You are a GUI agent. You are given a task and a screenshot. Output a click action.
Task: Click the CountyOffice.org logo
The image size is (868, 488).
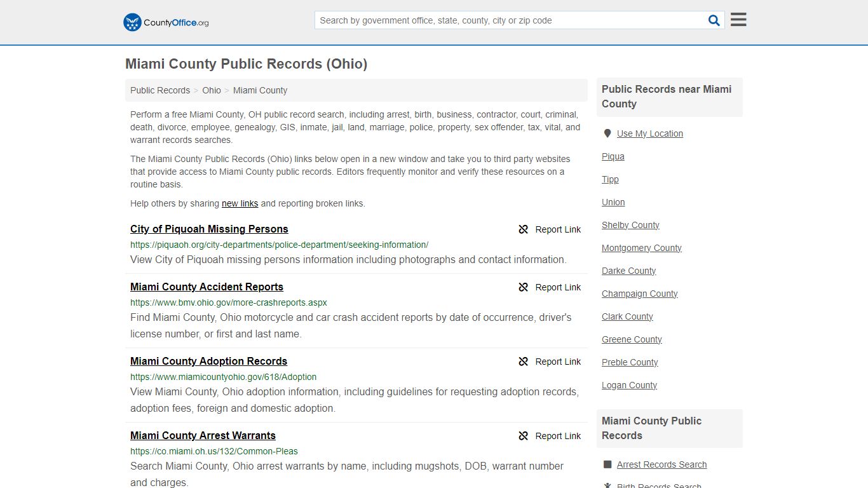coord(166,22)
